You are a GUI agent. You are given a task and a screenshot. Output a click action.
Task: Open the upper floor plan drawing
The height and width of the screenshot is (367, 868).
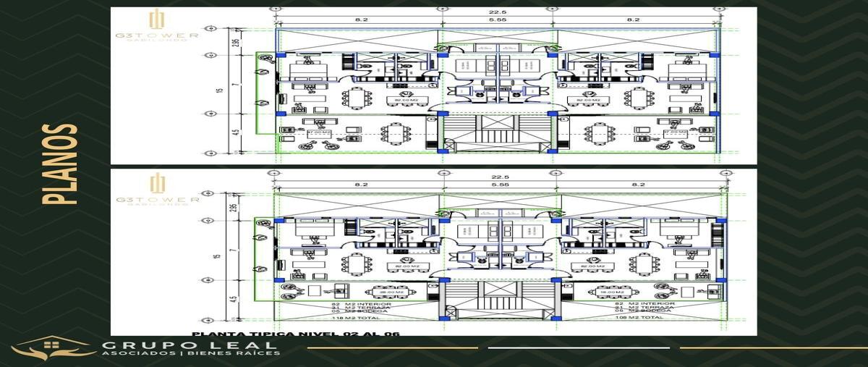[x=433, y=85]
